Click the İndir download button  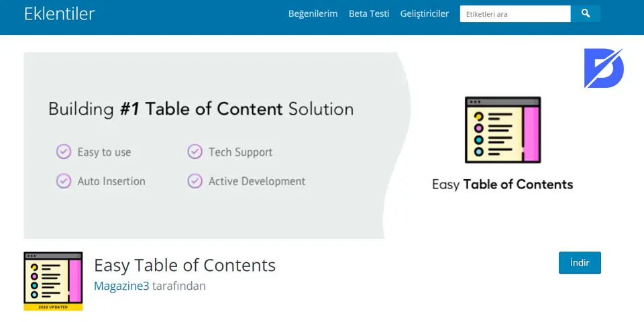580,263
